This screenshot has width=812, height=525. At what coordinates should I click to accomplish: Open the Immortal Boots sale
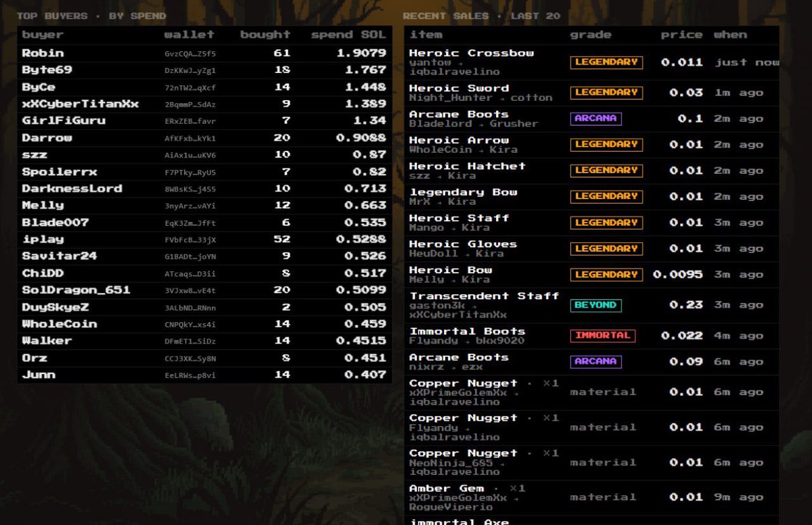468,331
